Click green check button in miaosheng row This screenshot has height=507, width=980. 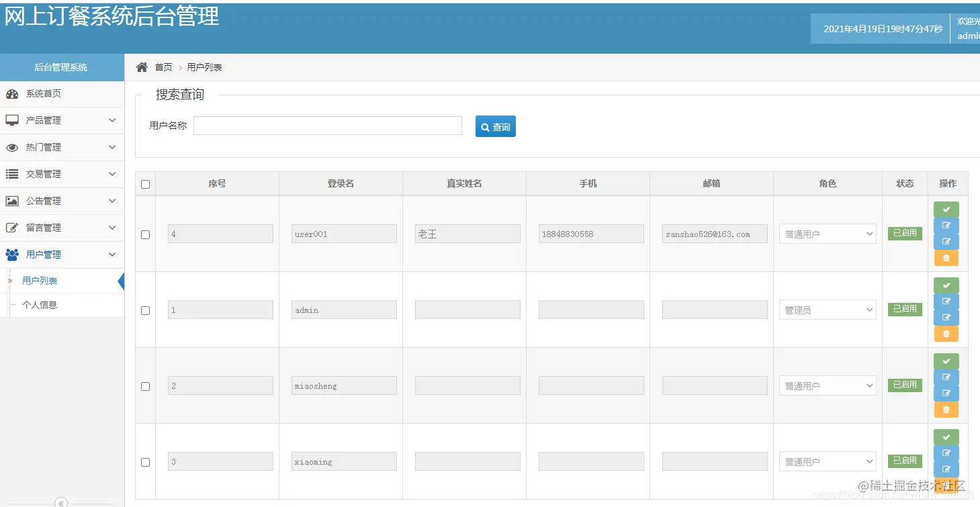(946, 361)
